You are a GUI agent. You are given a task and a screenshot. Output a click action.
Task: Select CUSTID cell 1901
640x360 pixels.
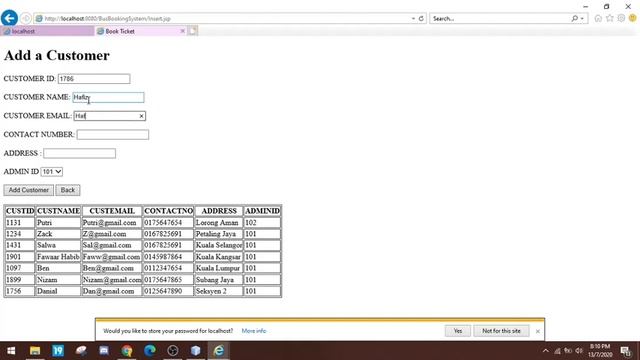[x=20, y=257]
